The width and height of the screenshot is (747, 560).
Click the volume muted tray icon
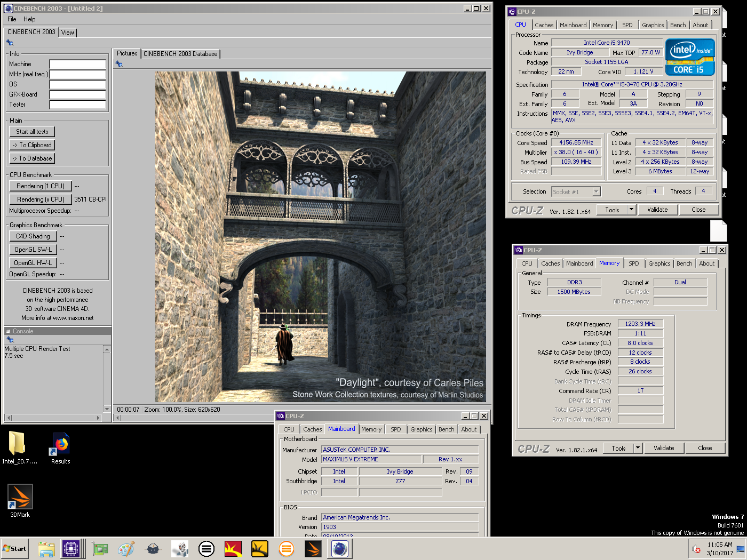coord(696,549)
